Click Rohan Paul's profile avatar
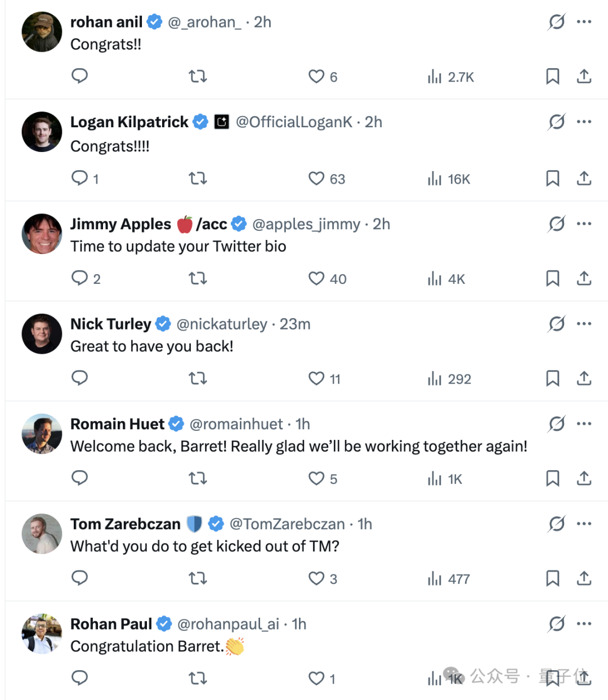The image size is (608, 700). [42, 634]
